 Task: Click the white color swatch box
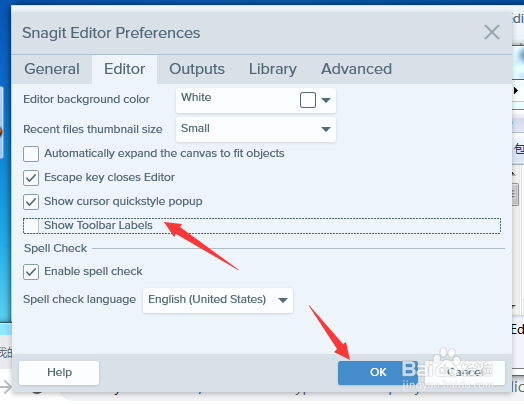click(x=308, y=100)
